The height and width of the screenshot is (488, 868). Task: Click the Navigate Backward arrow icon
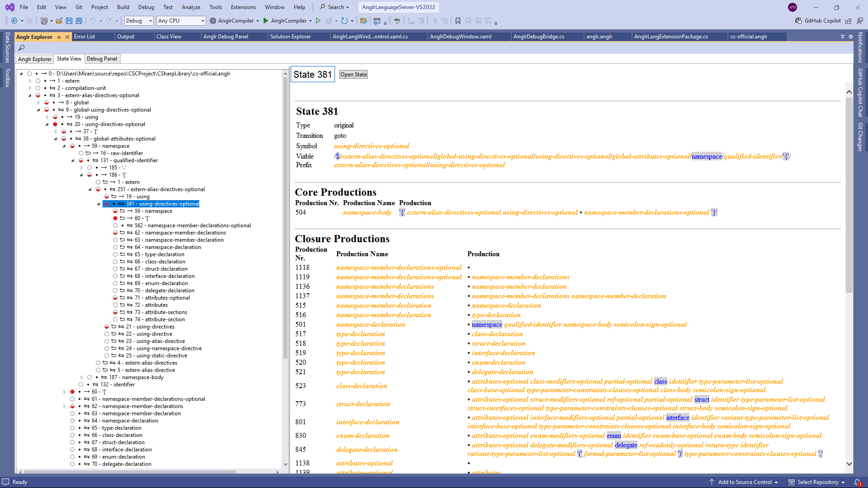[x=14, y=21]
